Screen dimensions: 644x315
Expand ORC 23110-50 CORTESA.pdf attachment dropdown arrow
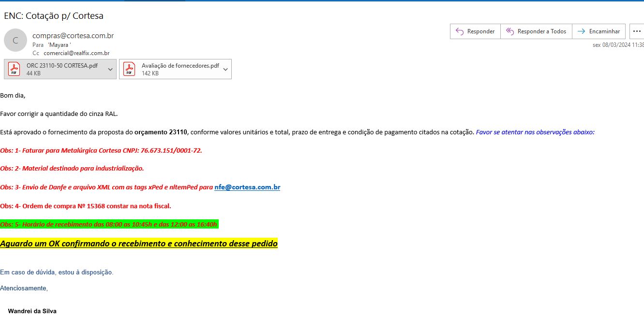tap(110, 70)
